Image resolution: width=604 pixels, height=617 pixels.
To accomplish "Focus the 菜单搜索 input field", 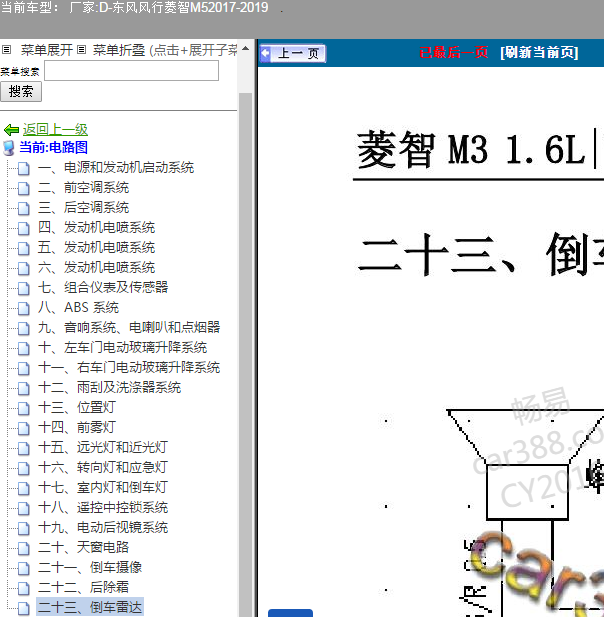I will (x=131, y=71).
